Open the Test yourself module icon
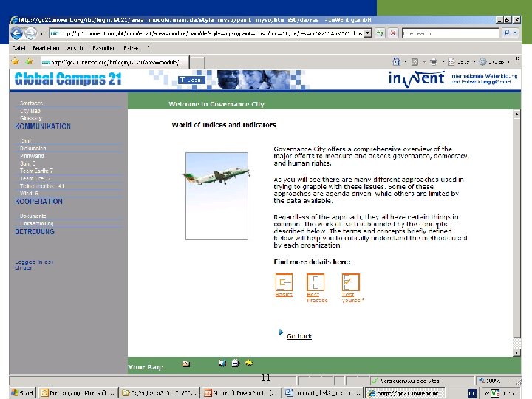Viewport: 532px width, 399px height. point(351,282)
